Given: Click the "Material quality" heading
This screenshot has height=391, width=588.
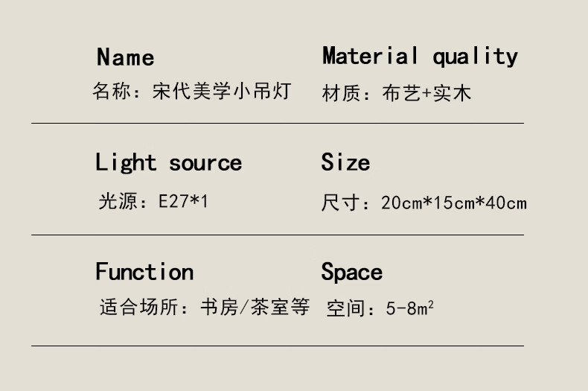Looking at the screenshot, I should 420,56.
